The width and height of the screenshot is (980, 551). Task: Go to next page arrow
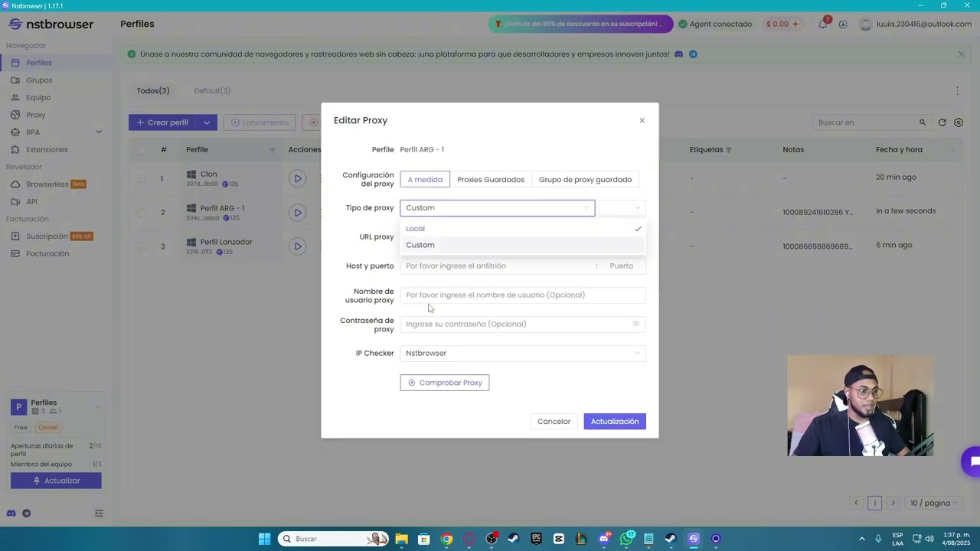pos(893,503)
